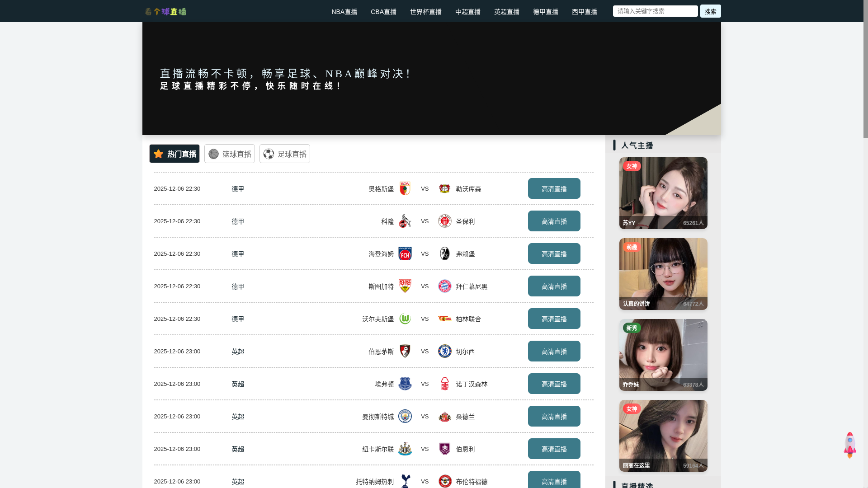Screen dimensions: 868x488
Task: Open streamer 乔乔妹 thumbnail
Action: tap(663, 355)
